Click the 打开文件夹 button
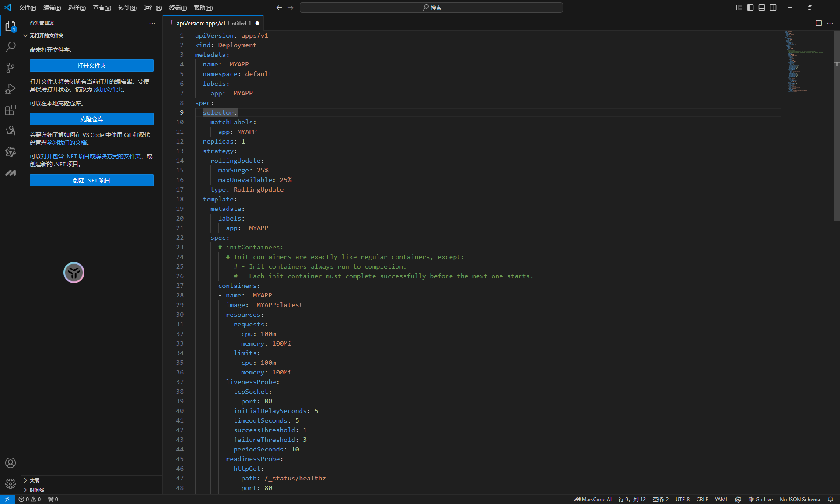 coord(91,66)
